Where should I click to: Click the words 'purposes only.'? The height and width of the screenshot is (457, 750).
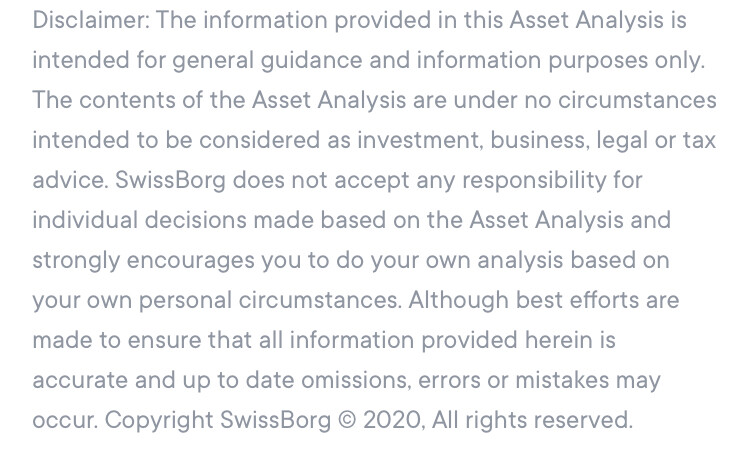click(x=626, y=61)
